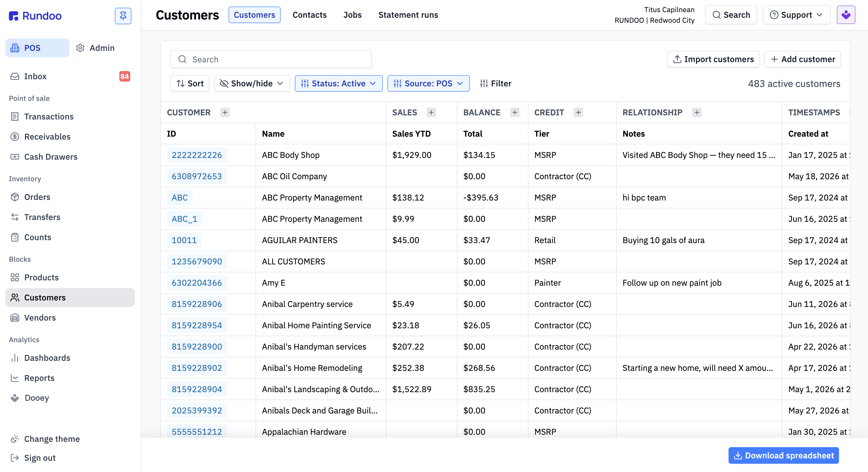Switch to POS mode
This screenshot has width=868, height=472.
pos(37,48)
